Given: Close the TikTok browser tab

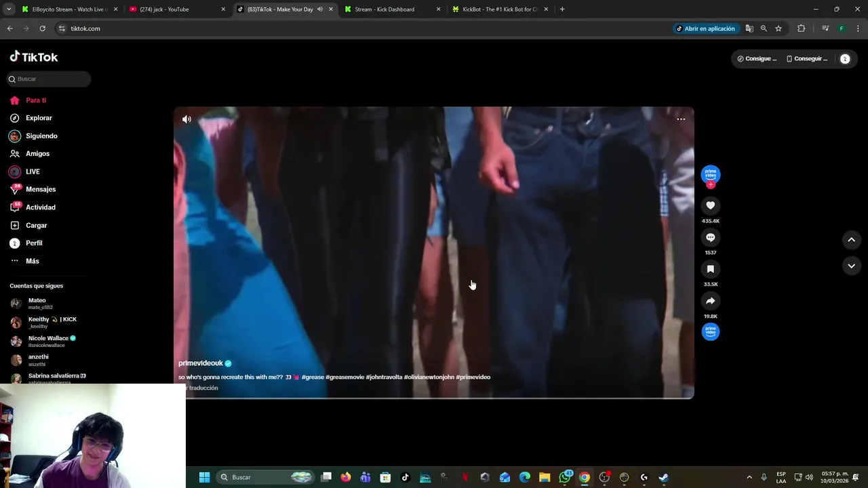Looking at the screenshot, I should 331,9.
